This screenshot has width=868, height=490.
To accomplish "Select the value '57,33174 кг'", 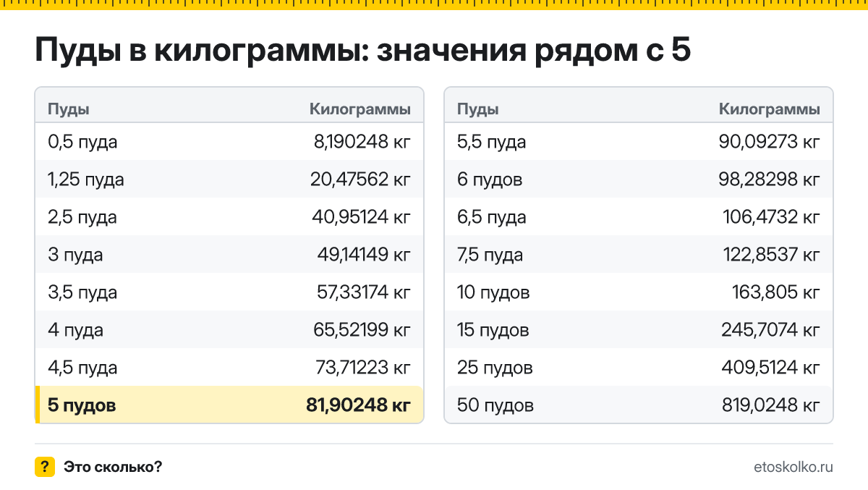I will (x=363, y=292).
